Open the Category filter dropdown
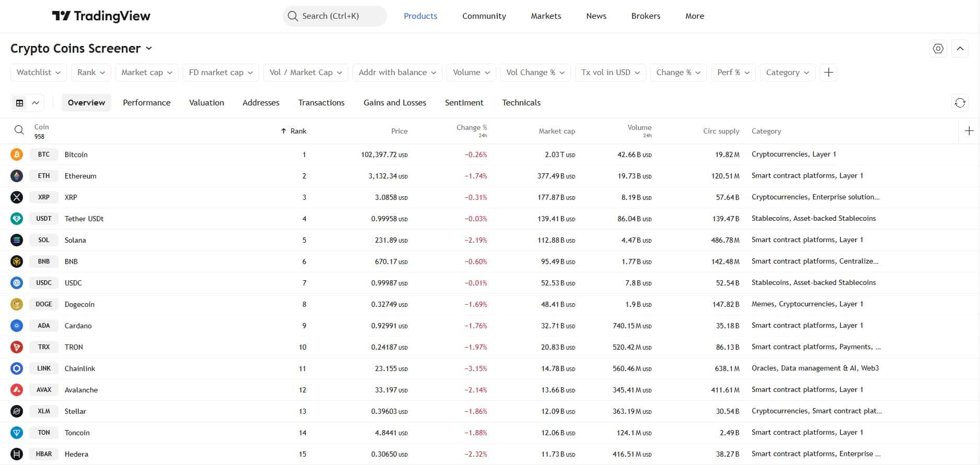 787,73
